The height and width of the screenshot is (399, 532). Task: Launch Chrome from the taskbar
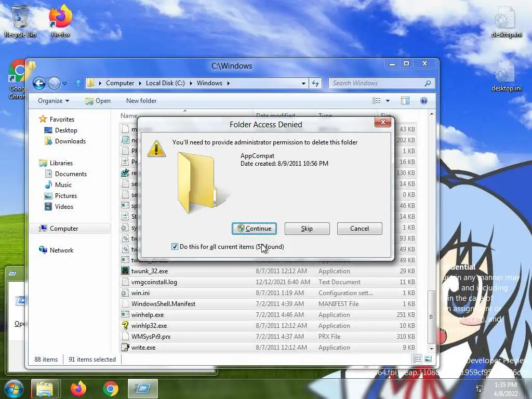[x=111, y=389]
